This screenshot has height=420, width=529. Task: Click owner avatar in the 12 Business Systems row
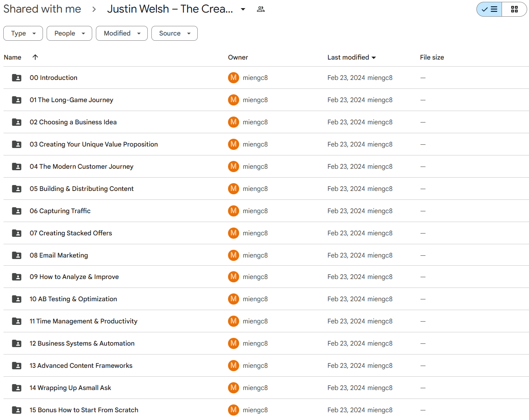coord(234,343)
